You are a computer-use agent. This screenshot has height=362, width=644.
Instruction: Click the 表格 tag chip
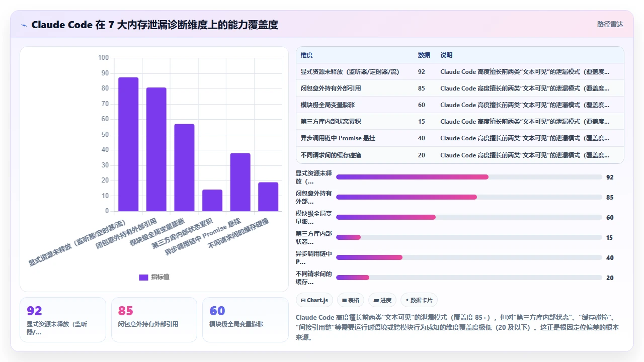(351, 300)
